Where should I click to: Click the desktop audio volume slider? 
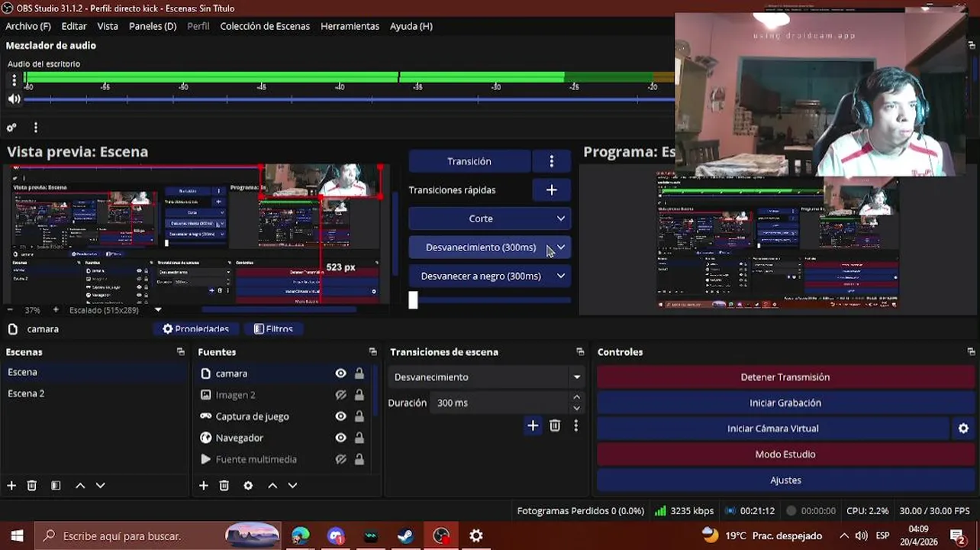pos(349,99)
